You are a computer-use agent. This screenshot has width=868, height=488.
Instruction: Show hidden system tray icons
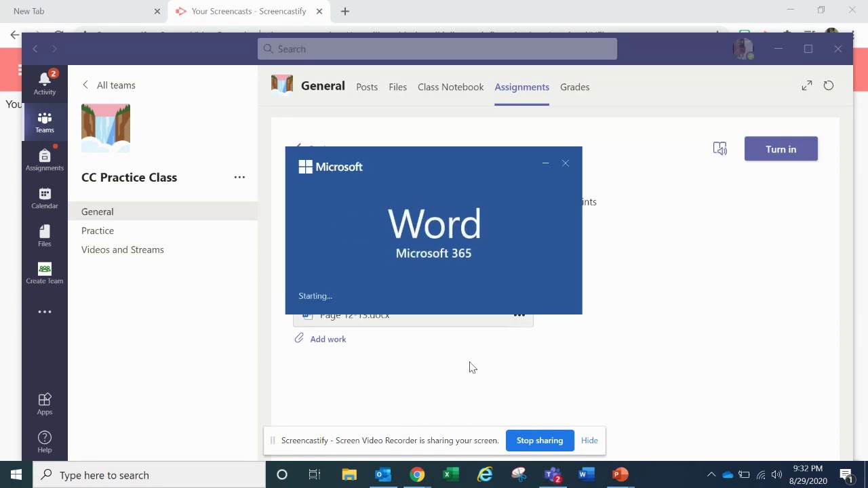pos(711,474)
